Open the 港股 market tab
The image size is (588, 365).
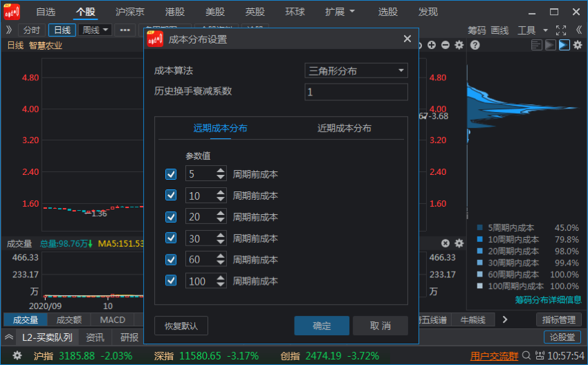coord(175,12)
